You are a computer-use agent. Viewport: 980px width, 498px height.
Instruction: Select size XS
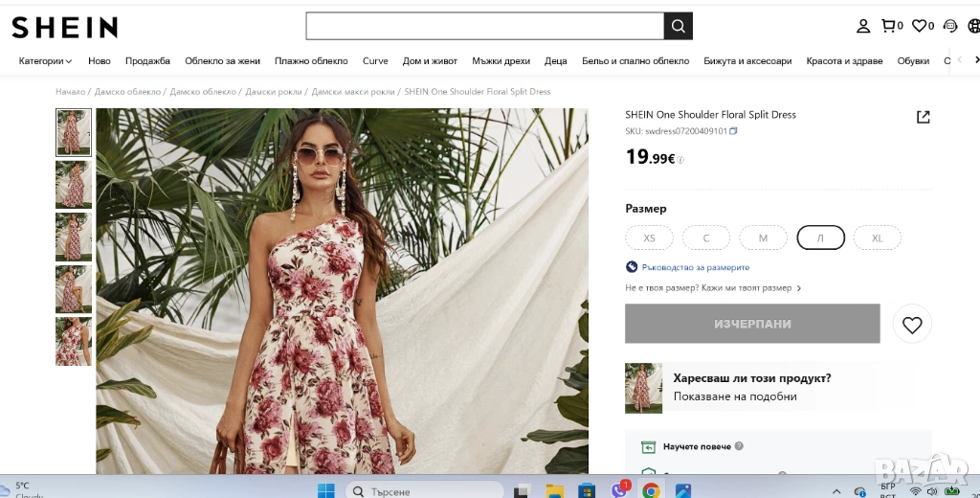pos(650,238)
